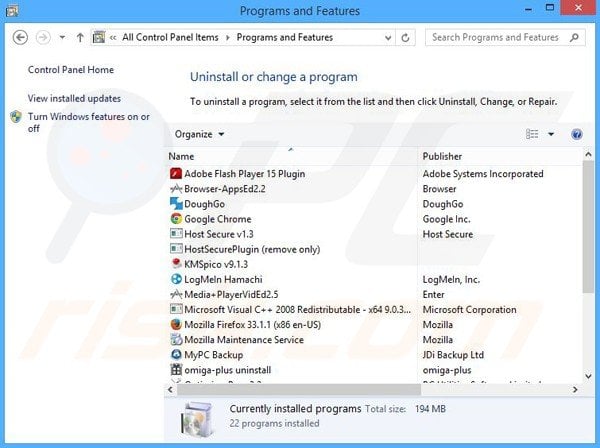Screen dimensions: 600x448
Task: Select the Media+PlayerVidEd2.5 icon
Action: click(x=176, y=294)
